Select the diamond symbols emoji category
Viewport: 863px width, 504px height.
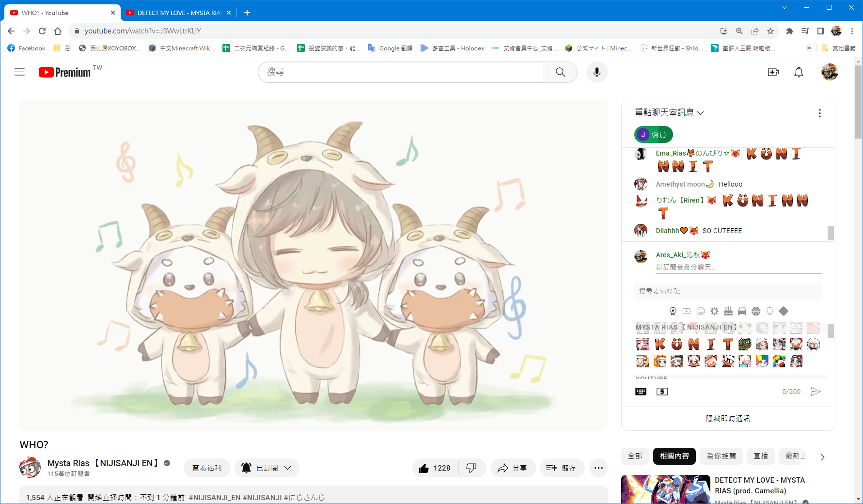784,311
